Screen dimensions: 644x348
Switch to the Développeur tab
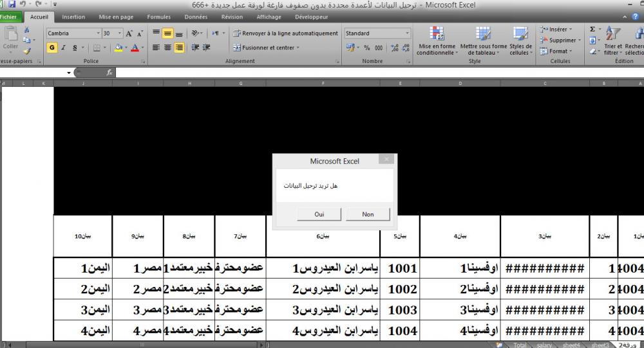coord(311,17)
